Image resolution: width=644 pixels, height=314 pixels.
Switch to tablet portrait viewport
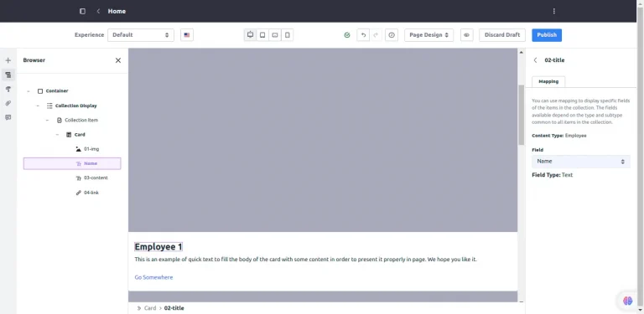262,35
